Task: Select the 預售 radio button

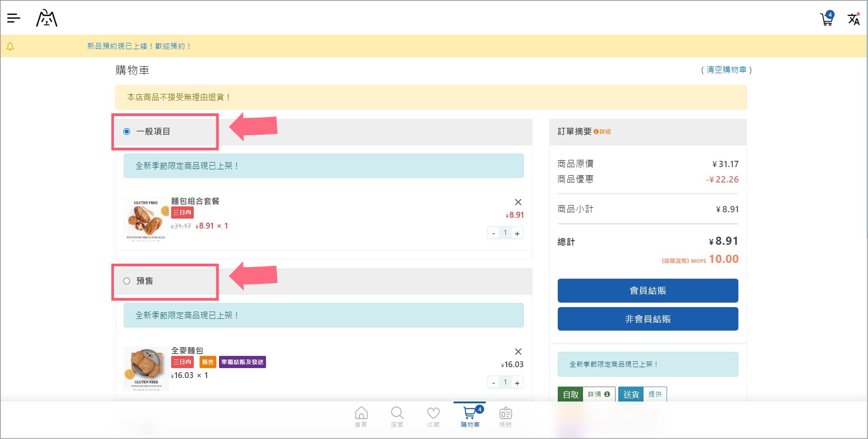Action: (127, 281)
